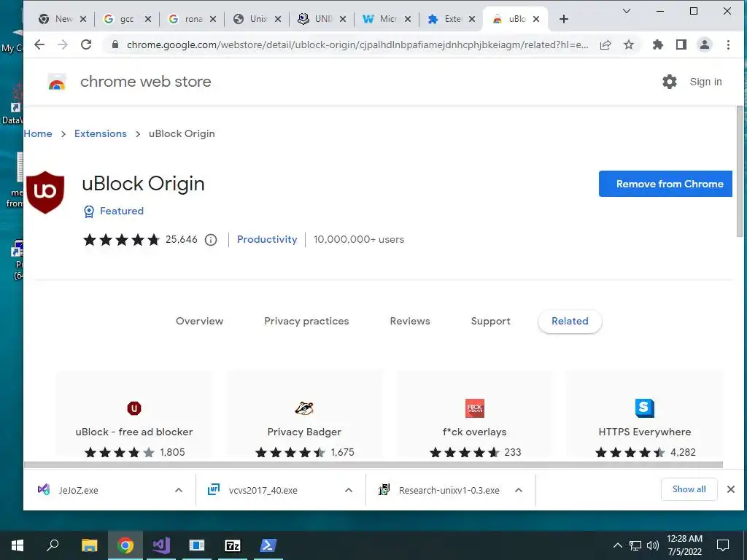
Task: Expand options for Research-unixv1-0.3.exe download
Action: click(519, 490)
